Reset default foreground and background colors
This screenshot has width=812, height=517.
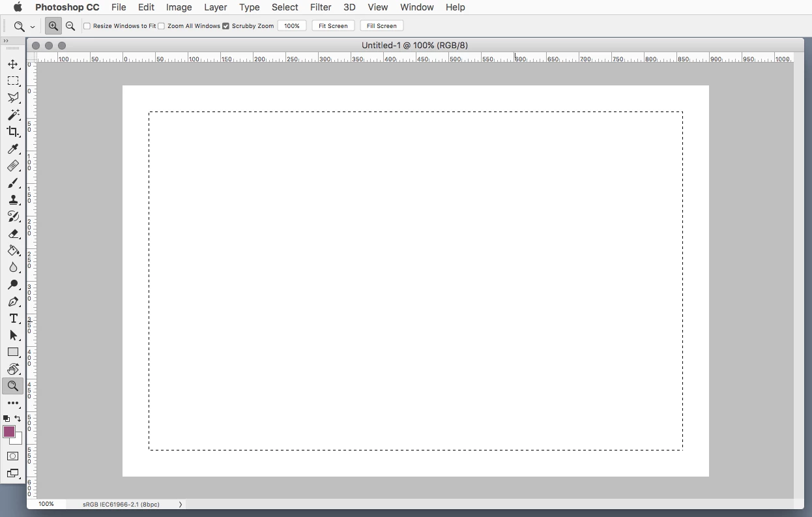point(7,418)
